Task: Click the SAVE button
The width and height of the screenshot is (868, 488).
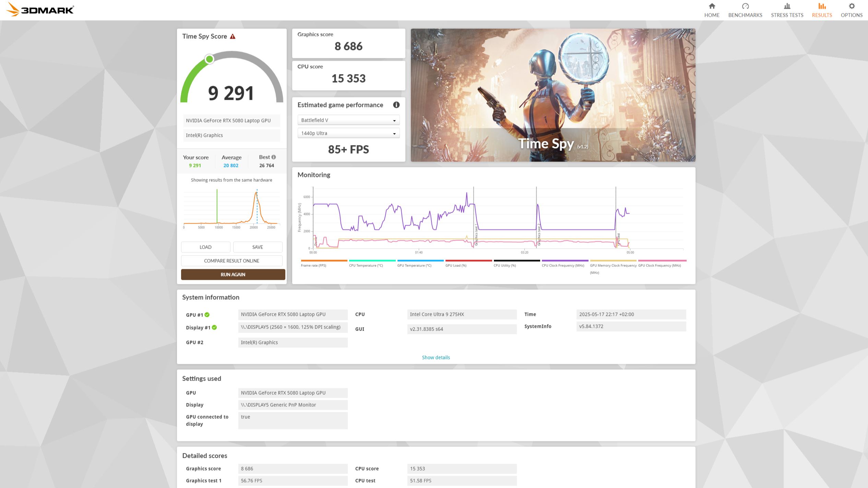Action: (x=258, y=247)
